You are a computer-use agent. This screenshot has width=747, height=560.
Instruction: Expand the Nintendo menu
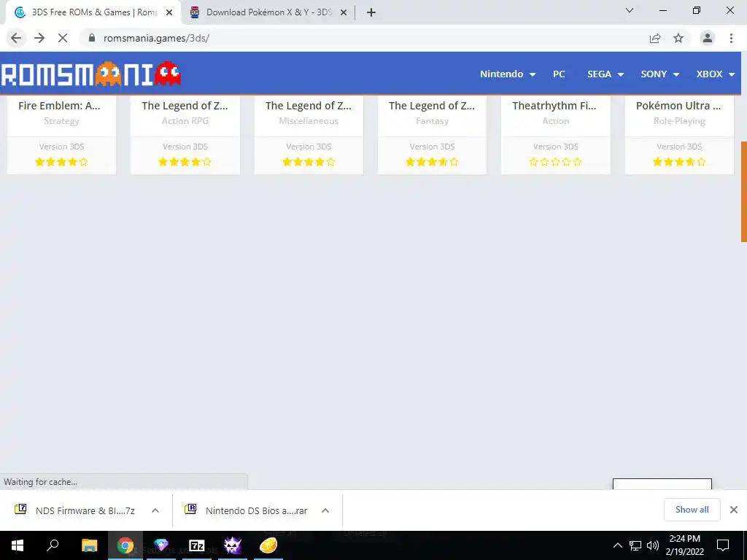click(508, 74)
